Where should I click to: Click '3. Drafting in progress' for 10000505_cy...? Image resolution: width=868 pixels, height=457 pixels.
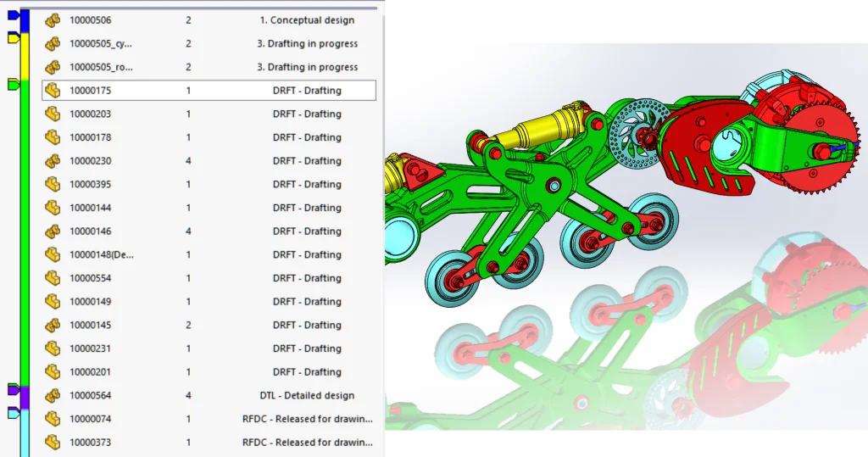(x=307, y=44)
